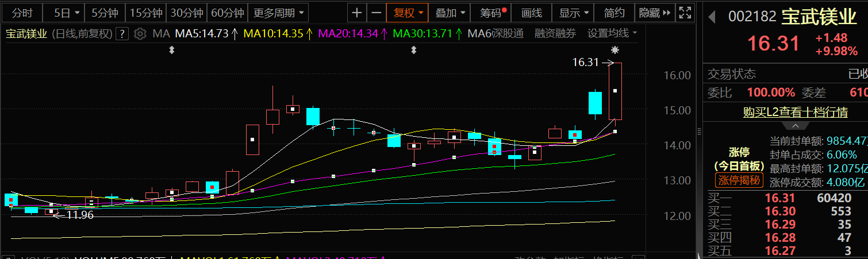Click the zoom in plus icon
Screen dimensions: 868x259
click(x=357, y=13)
